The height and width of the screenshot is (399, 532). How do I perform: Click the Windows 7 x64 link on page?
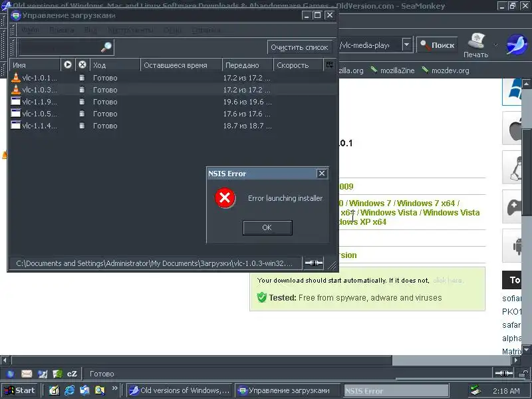[x=426, y=203]
